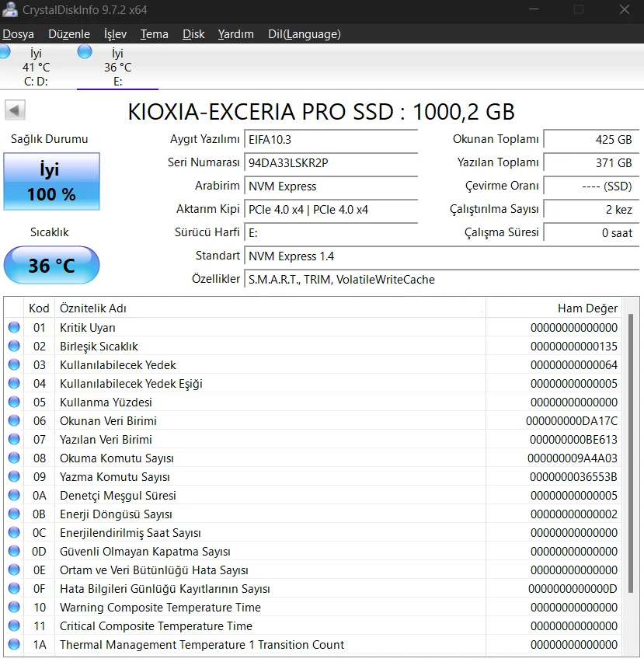644x662 pixels.
Task: Click status orb next to Birleşik Sıcaklık
Action: (14, 346)
